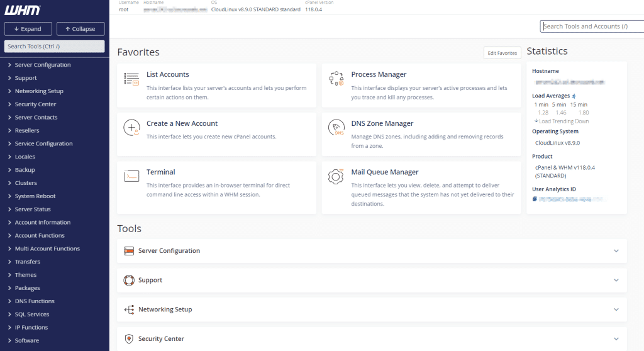This screenshot has width=644, height=351.
Task: Click the Mail Queue Manager gear icon
Action: (336, 177)
